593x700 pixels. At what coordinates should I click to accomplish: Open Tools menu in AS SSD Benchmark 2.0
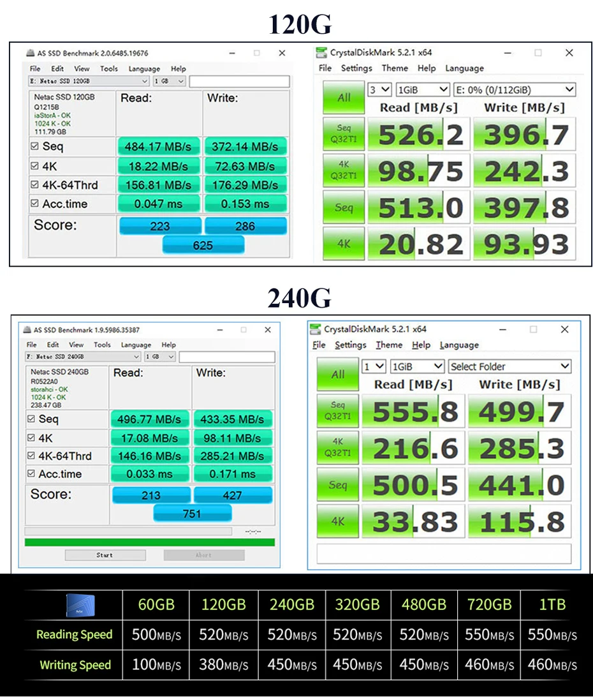[x=109, y=69]
